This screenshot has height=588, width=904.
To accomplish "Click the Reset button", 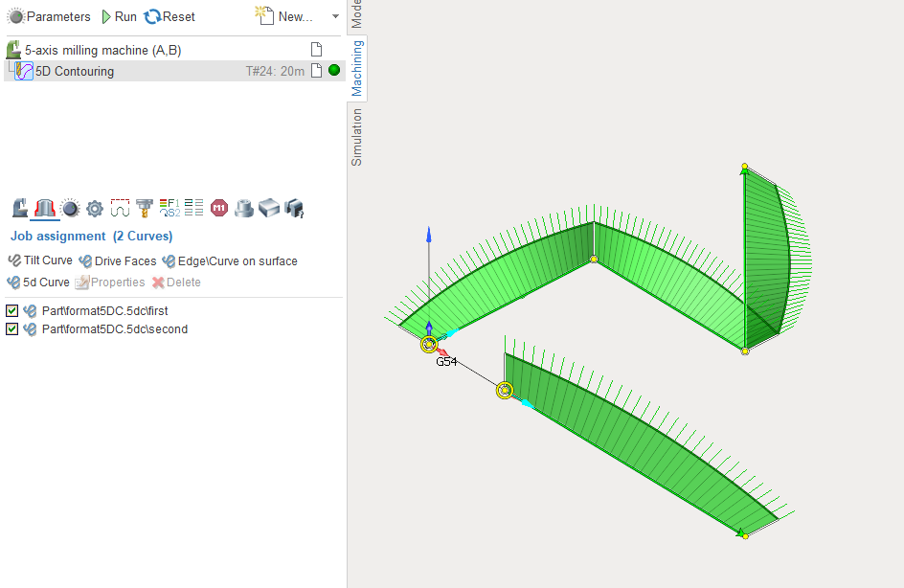I will (169, 16).
